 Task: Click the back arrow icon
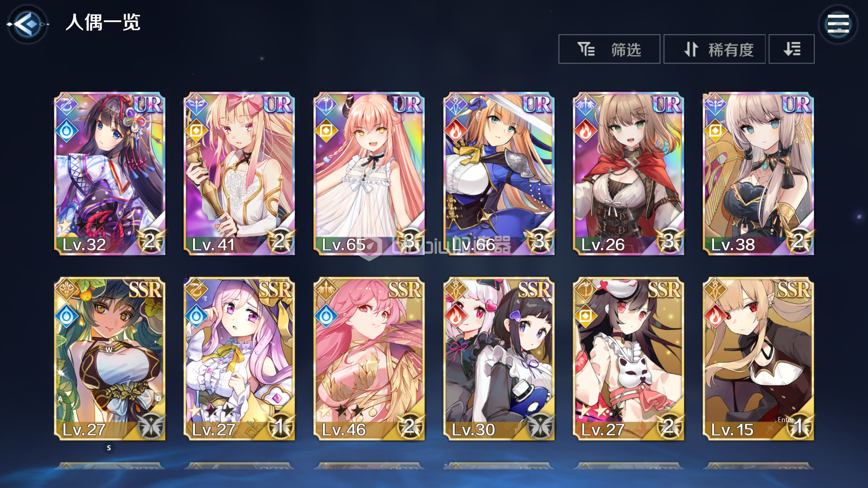[x=27, y=24]
